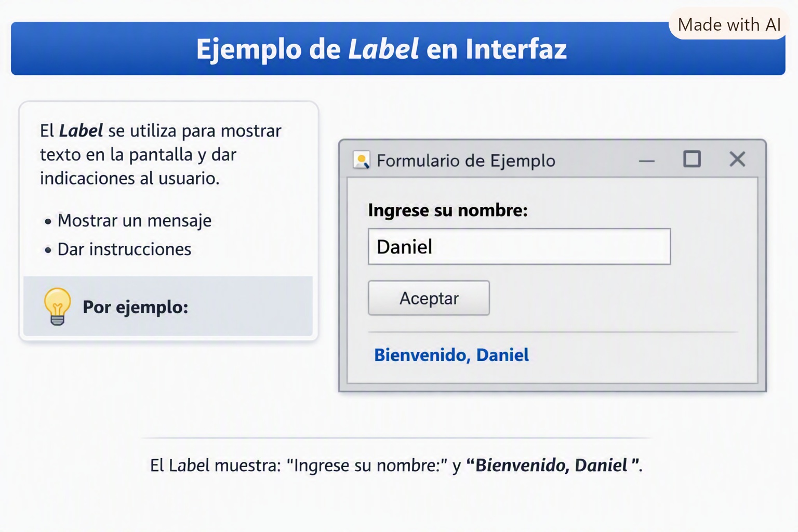Select the Mostrar un mensaje bullet item
Image resolution: width=798 pixels, height=532 pixels.
pyautogui.click(x=135, y=220)
